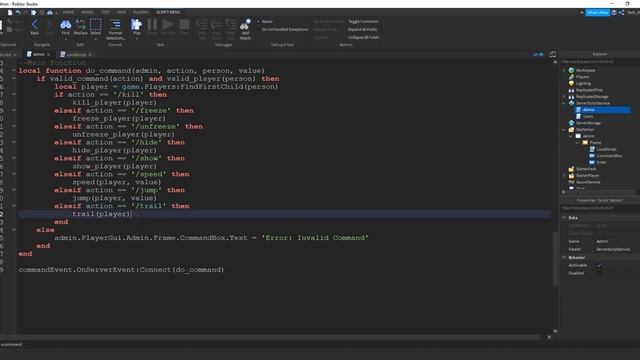The image size is (640, 360).
Task: Toggle the Archivable checkbox
Action: (x=599, y=265)
